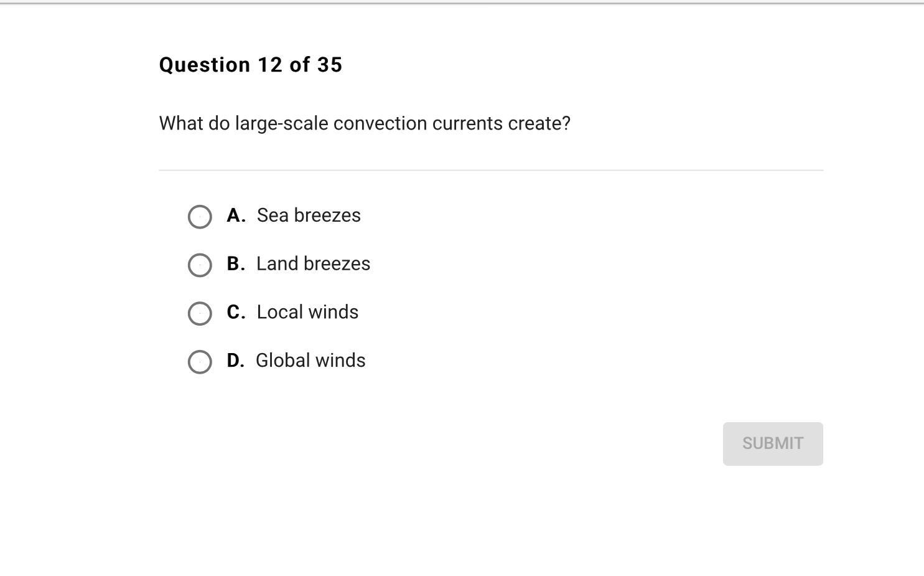
Task: Click the number '35' in the heading
Action: pos(330,65)
